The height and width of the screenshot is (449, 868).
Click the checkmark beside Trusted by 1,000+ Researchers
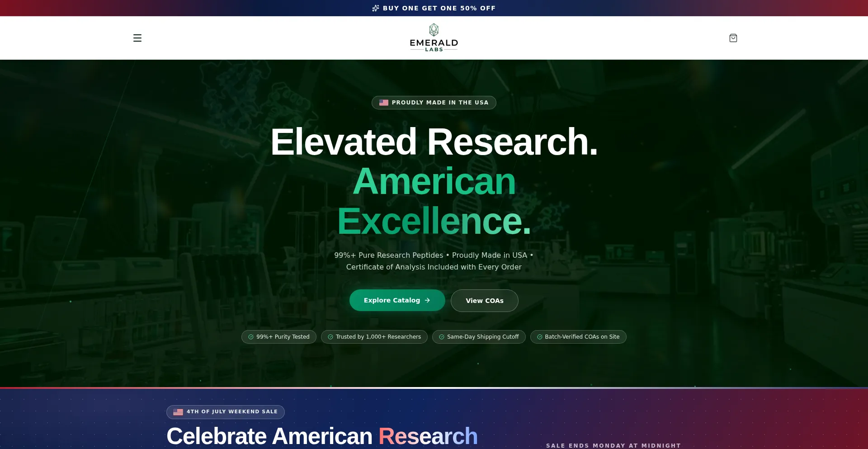coord(330,337)
